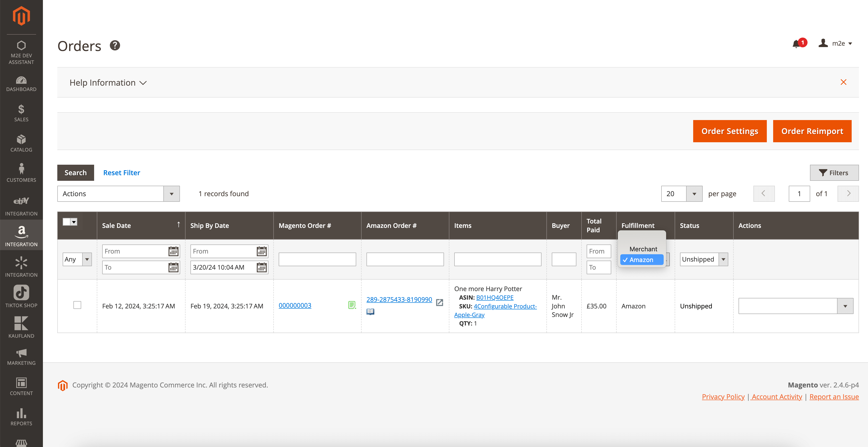Choose Merchant in the Fulfillment dropdown list

pyautogui.click(x=643, y=249)
